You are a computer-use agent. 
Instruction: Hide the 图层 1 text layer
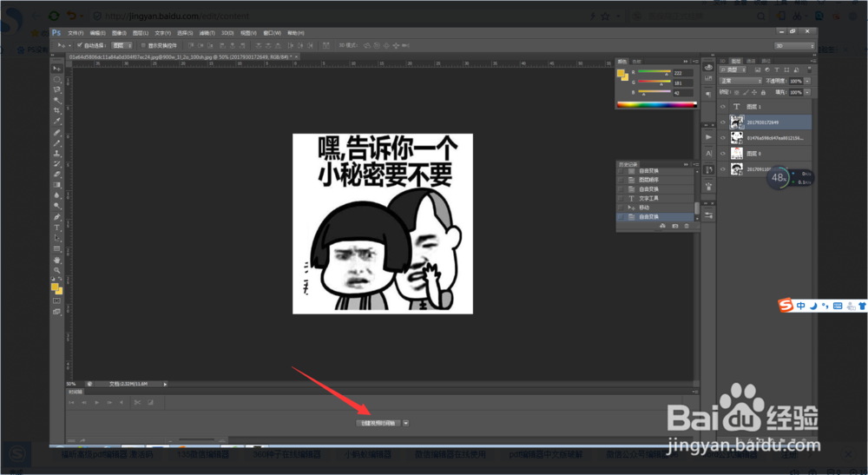pos(723,106)
